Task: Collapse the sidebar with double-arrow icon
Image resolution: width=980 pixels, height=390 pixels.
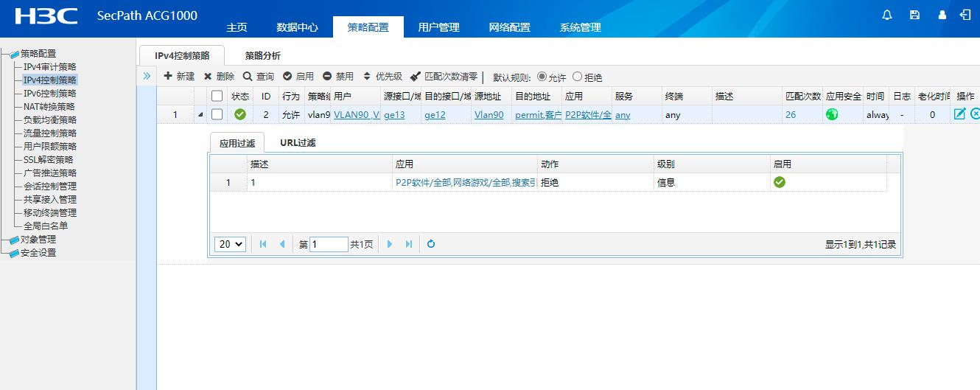Action: point(147,76)
